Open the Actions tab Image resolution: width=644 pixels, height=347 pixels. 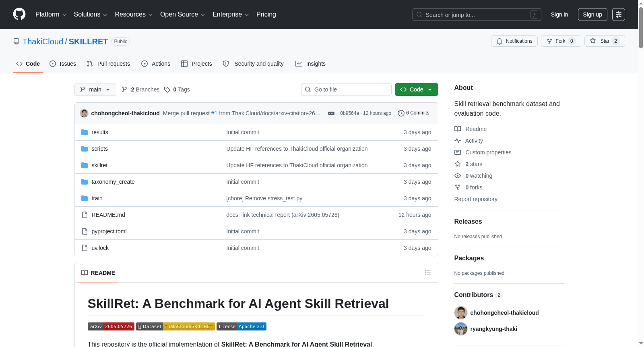point(156,64)
